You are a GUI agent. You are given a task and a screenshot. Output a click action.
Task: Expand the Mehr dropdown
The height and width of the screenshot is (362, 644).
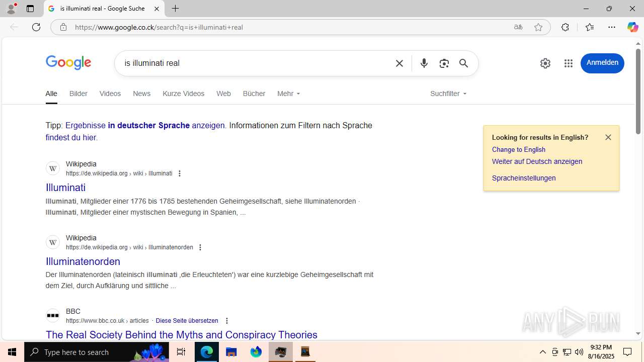point(288,94)
